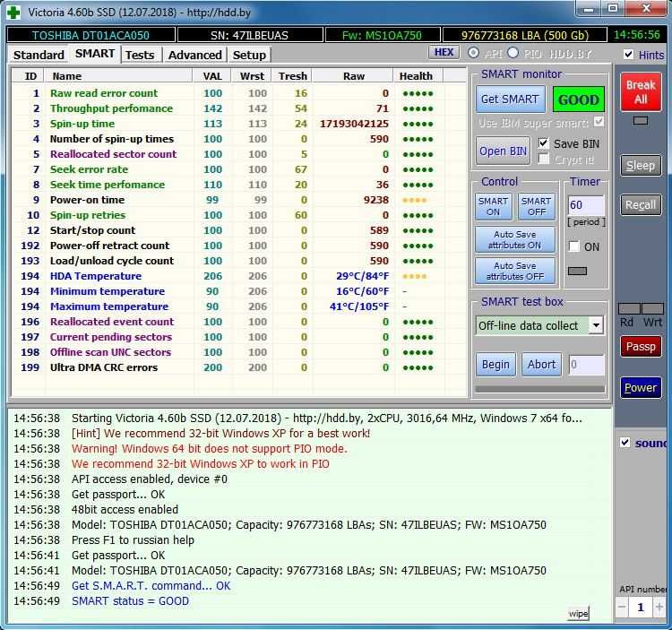Click the test number field next to Abort
This screenshot has width=672, height=630.
(586, 365)
